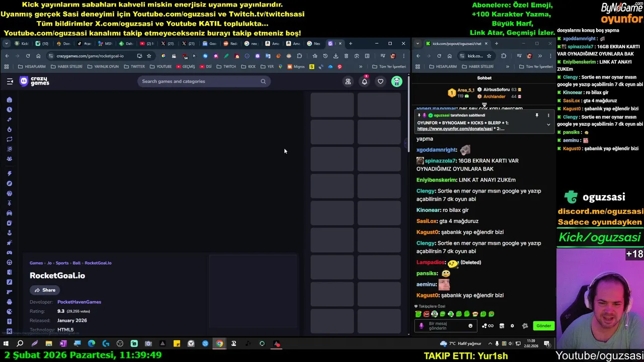The height and width of the screenshot is (362, 644).
Task: Open volume control in system tray
Action: tap(511, 344)
